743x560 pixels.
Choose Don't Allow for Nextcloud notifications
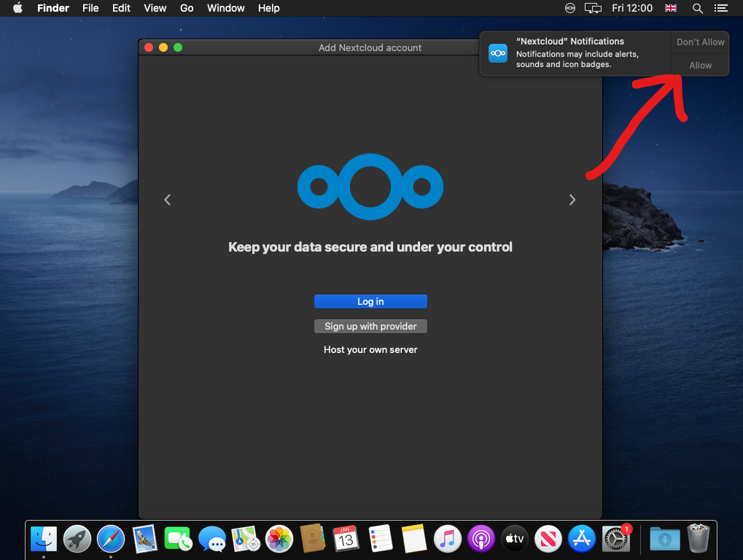point(700,42)
